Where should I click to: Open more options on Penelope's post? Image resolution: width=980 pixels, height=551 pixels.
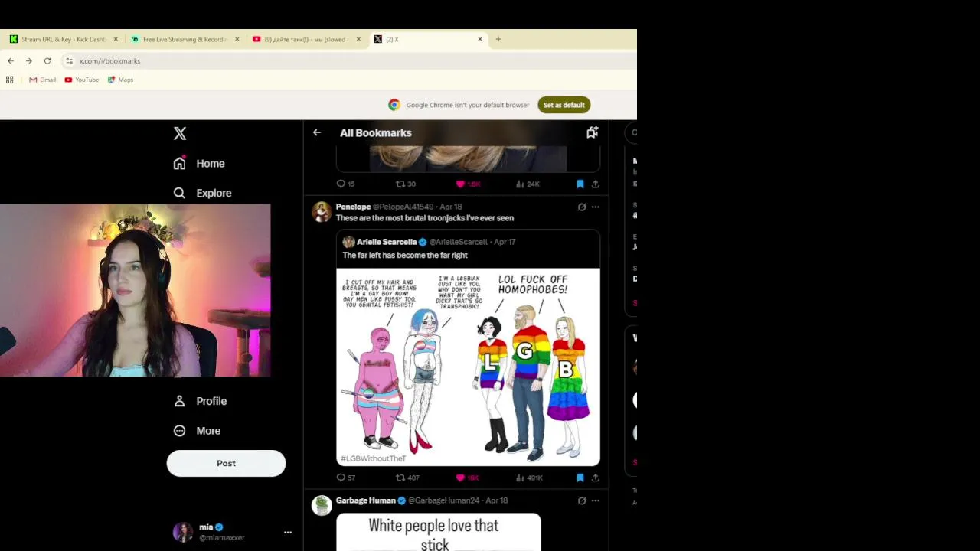coord(596,207)
